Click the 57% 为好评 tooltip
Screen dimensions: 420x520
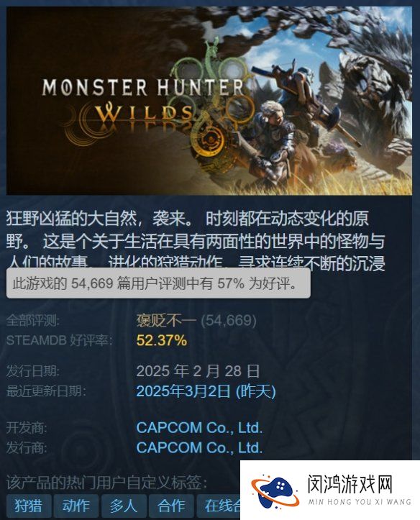tap(158, 283)
